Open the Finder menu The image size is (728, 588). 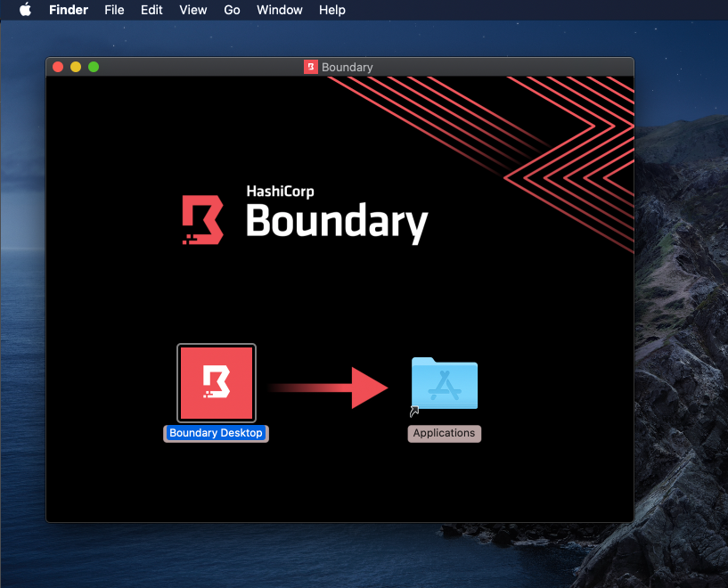tap(69, 10)
